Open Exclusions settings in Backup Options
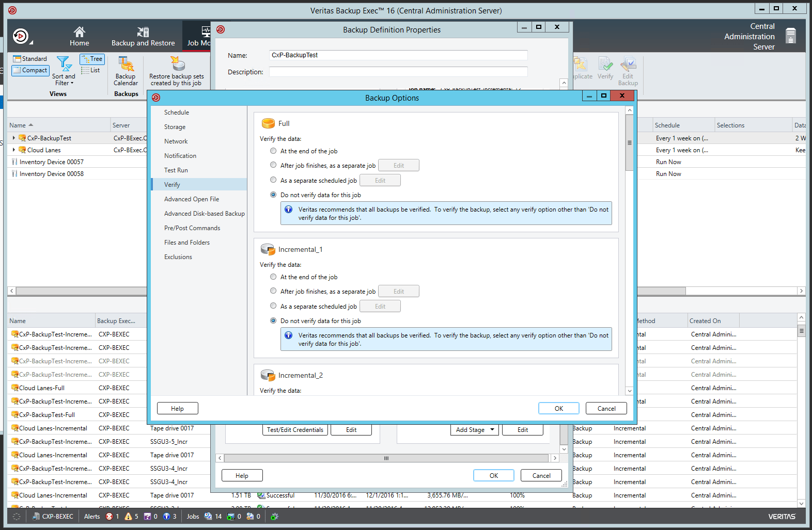The width and height of the screenshot is (812, 530). 199,257
